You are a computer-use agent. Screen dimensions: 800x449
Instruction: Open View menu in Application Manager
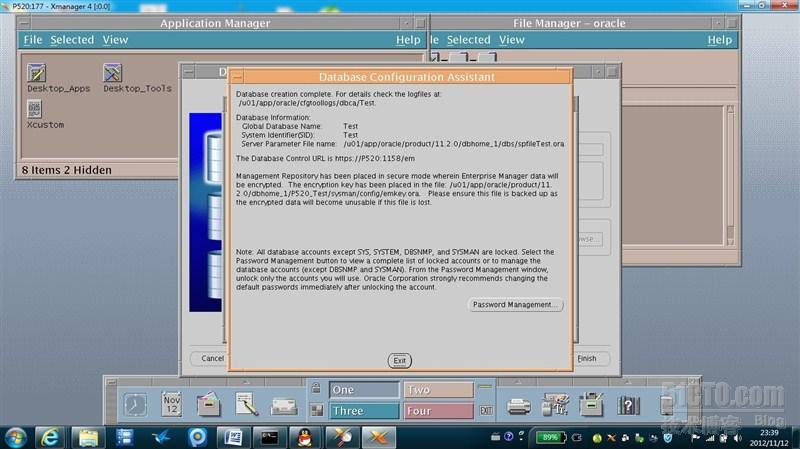[x=115, y=39]
